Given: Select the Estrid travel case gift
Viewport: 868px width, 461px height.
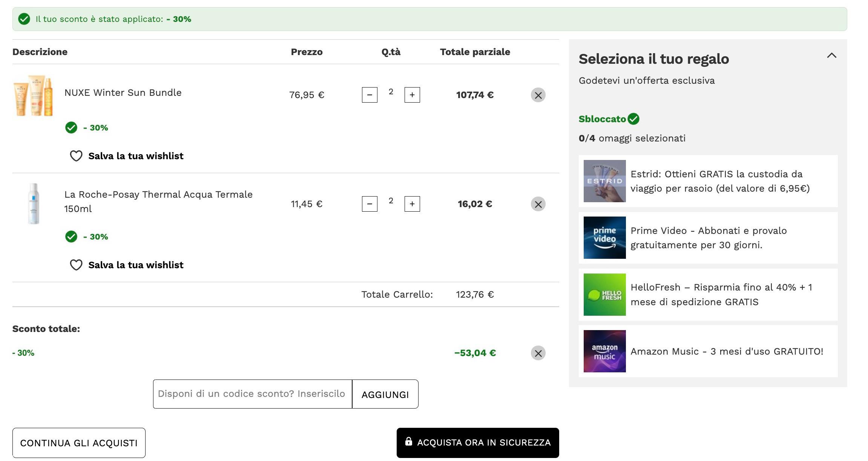Looking at the screenshot, I should [x=708, y=181].
